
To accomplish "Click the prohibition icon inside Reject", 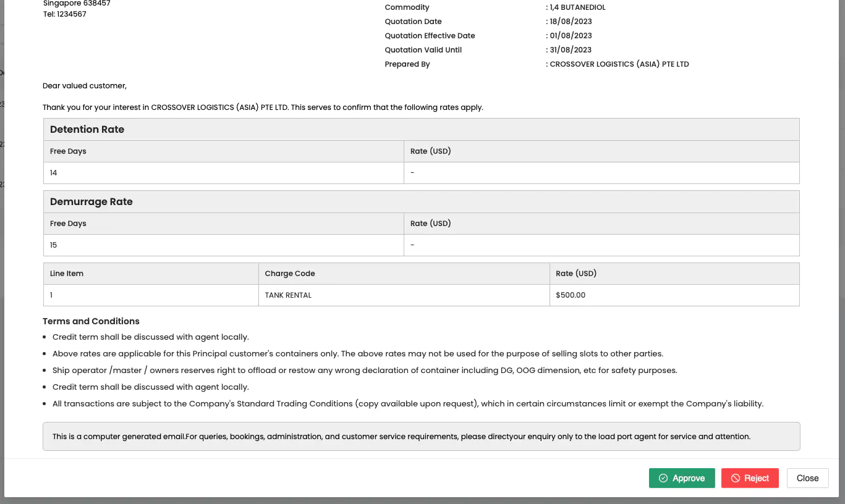I will pos(736,478).
